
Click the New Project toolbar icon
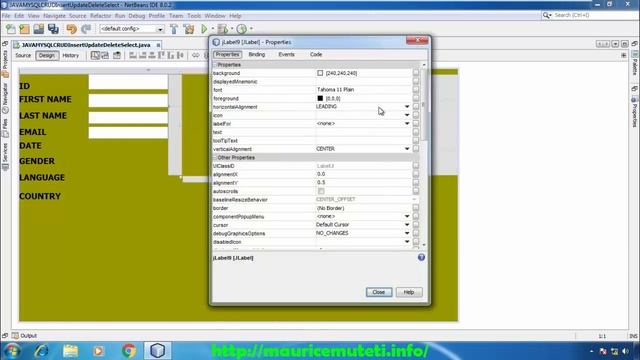click(24, 29)
